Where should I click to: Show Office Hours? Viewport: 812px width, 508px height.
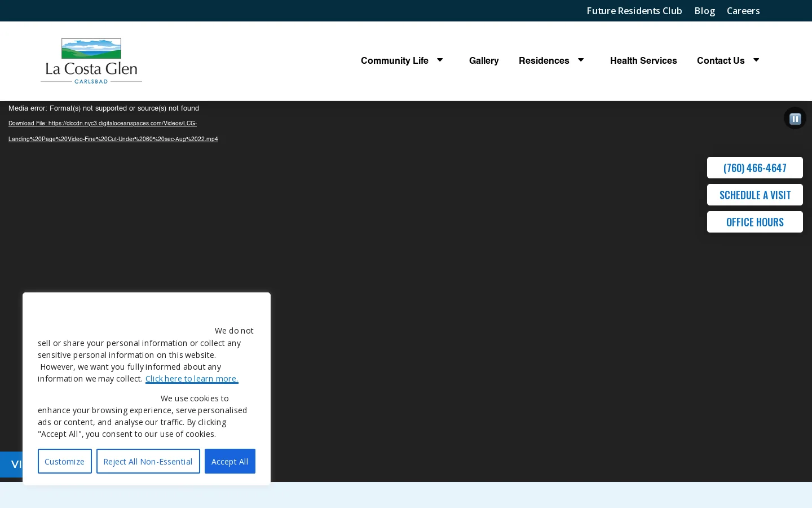[755, 222]
